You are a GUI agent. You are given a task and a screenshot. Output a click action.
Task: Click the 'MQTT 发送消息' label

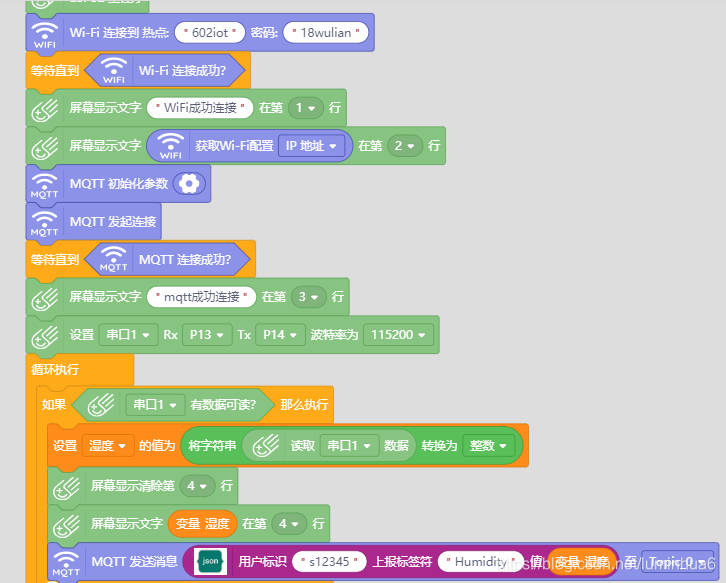click(135, 562)
